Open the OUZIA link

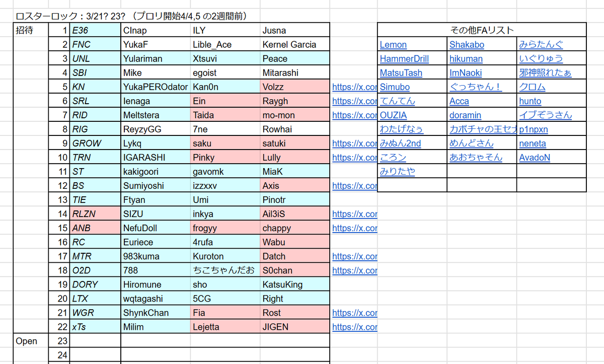393,115
